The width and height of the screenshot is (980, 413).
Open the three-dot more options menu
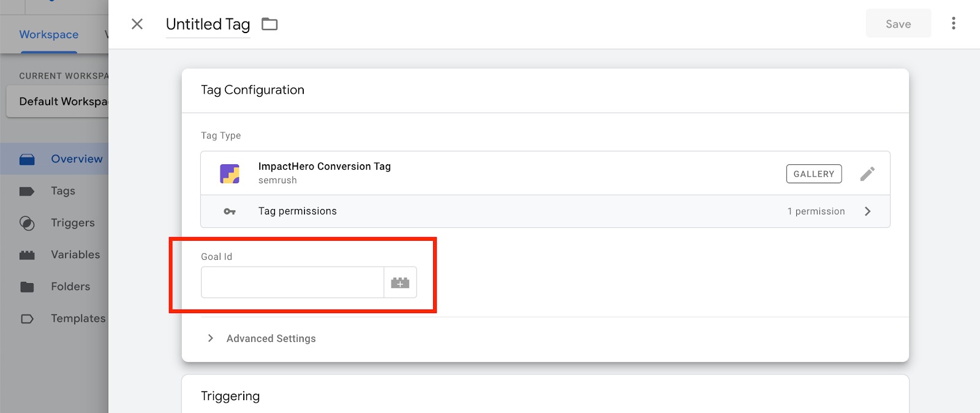953,23
